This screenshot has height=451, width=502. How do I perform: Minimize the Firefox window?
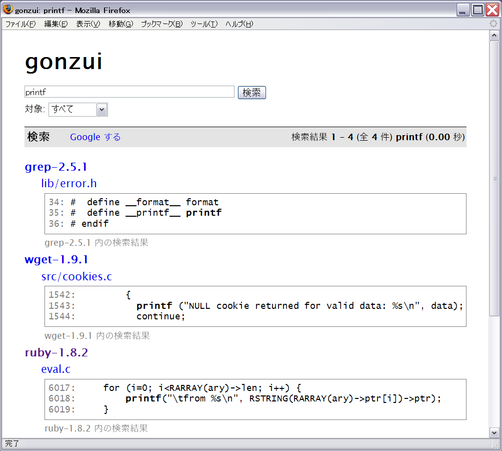(x=463, y=10)
